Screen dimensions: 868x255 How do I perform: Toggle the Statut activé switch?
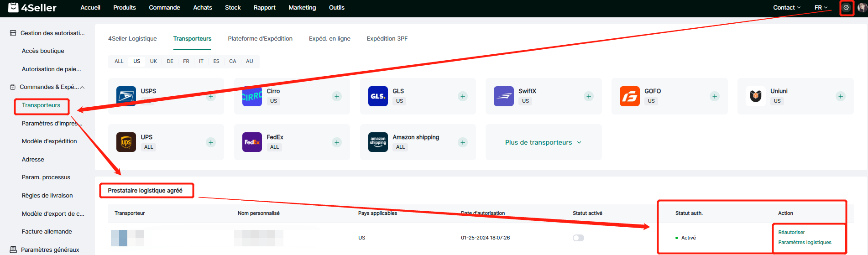pos(578,238)
